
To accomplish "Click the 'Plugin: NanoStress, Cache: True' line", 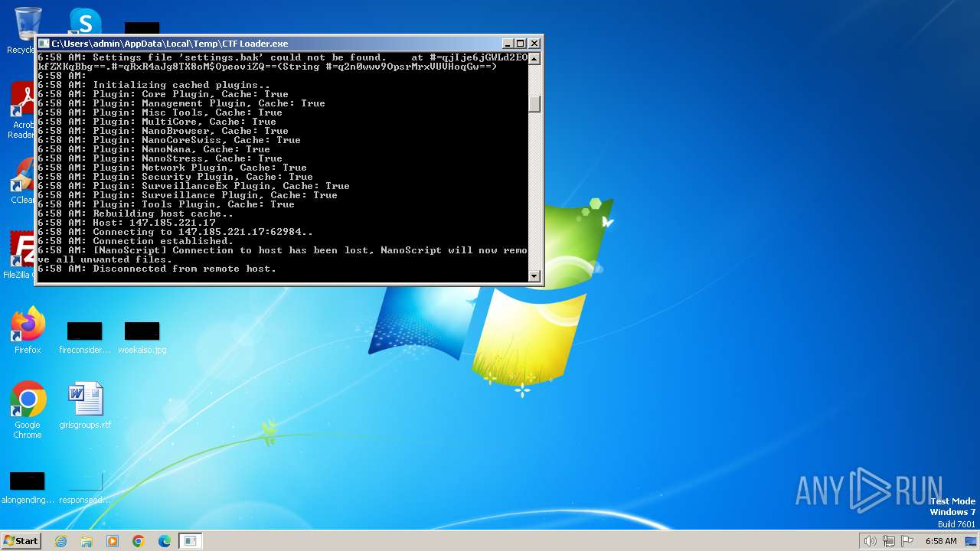I will coord(160,158).
